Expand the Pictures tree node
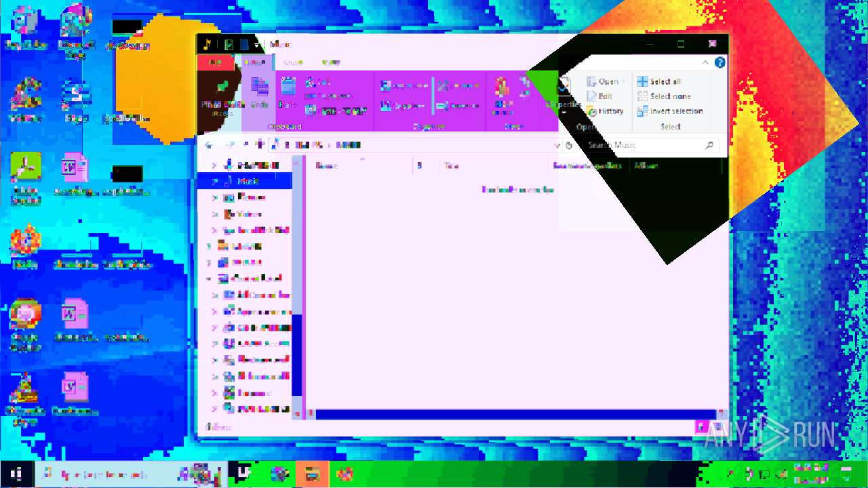868x488 pixels. 214,197
